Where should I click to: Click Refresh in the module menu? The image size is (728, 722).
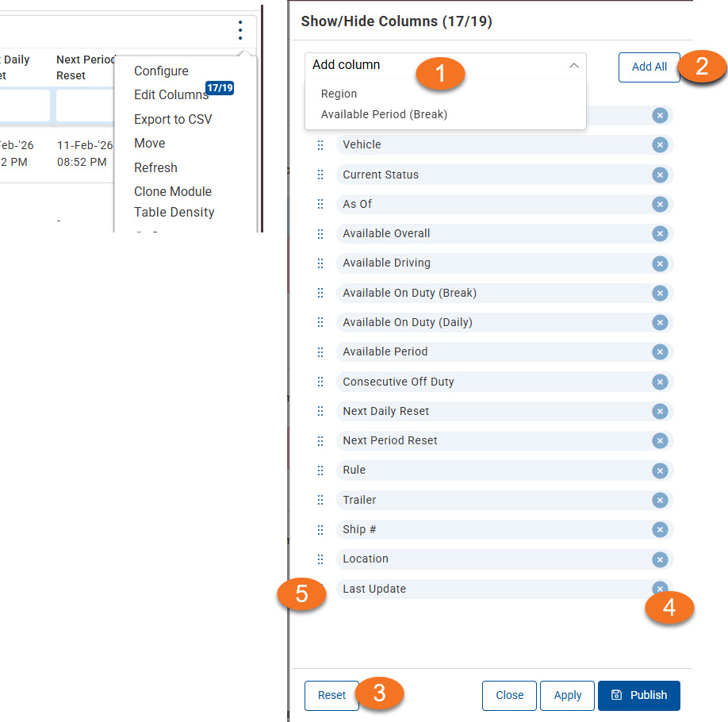[x=155, y=167]
